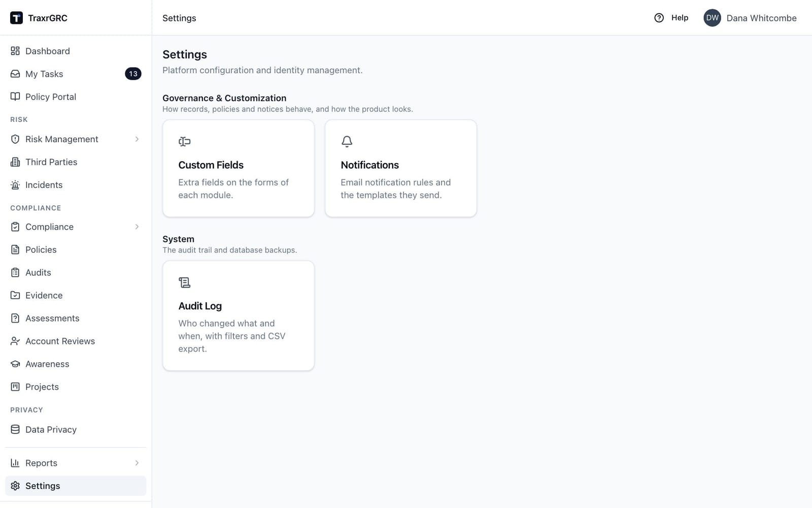Click the Evidence folder icon
Screen dimensions: 812x508
15,295
